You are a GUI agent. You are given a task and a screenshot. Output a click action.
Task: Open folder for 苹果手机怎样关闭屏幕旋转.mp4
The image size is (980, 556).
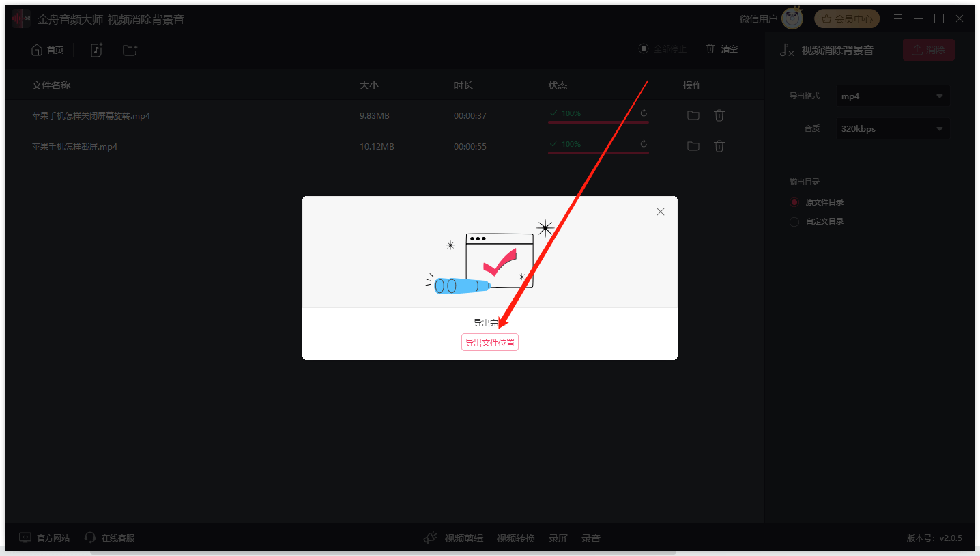tap(693, 115)
